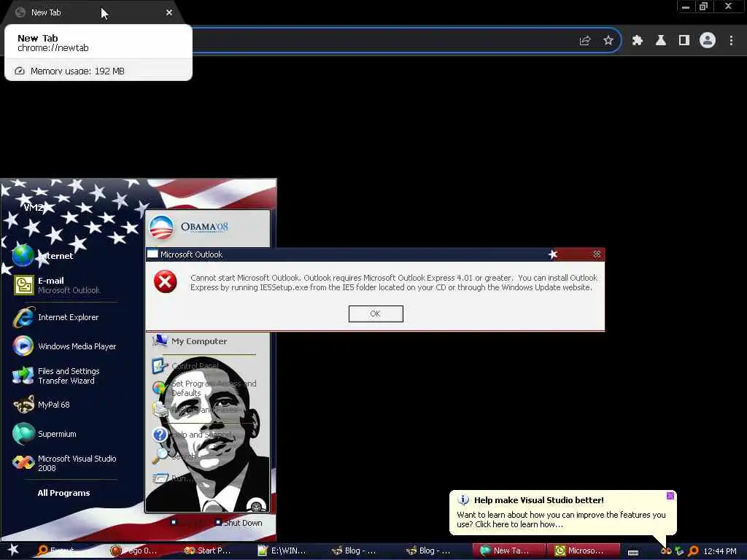Open the profile avatar menu
The width and height of the screenshot is (747, 560).
click(708, 41)
